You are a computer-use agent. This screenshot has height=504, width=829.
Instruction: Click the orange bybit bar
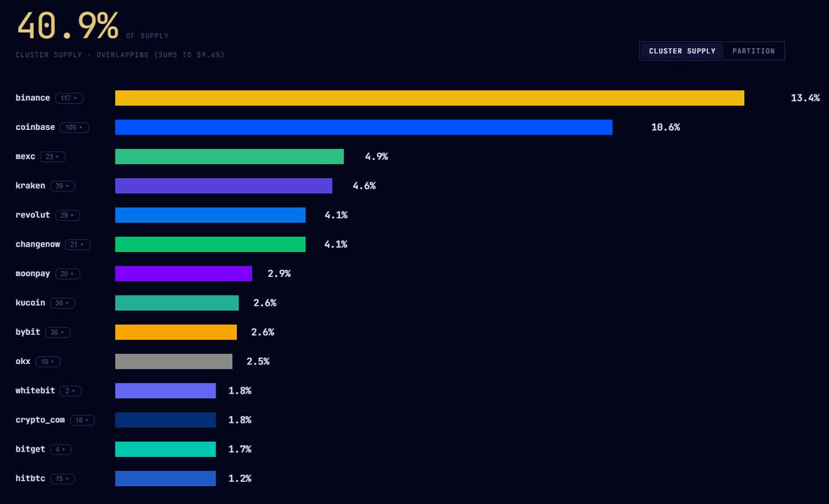point(176,332)
